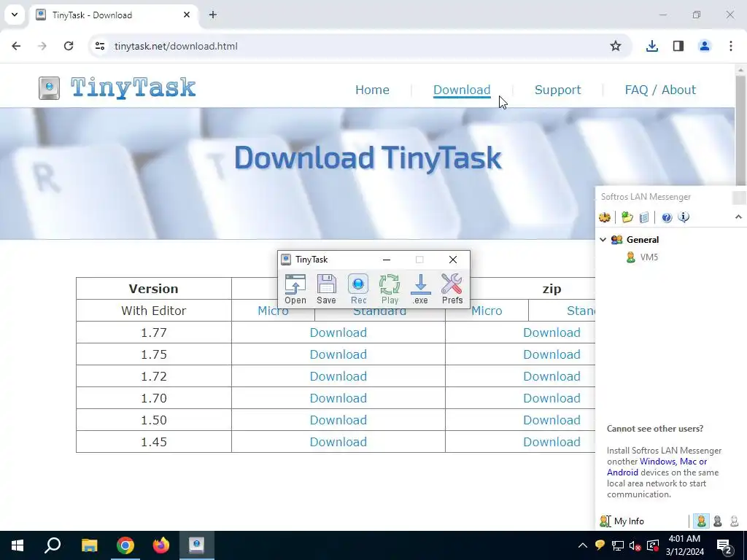Download version 1.75 exe
Image resolution: width=747 pixels, height=560 pixels.
point(338,354)
